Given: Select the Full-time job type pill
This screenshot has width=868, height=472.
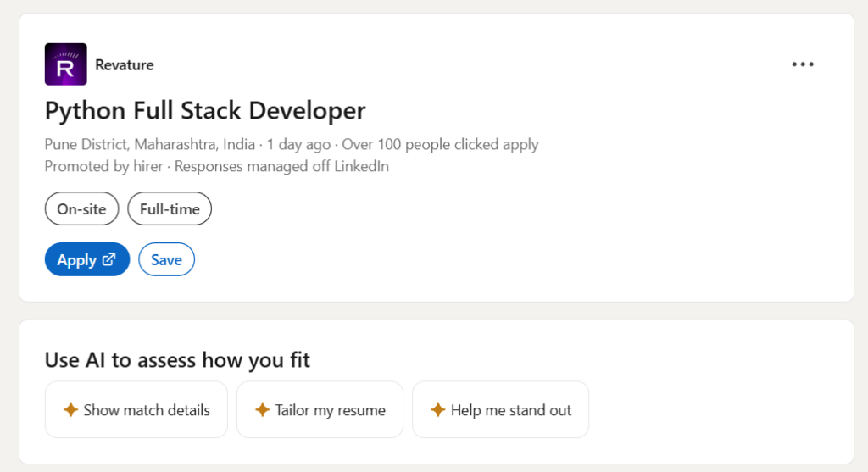Looking at the screenshot, I should [170, 209].
